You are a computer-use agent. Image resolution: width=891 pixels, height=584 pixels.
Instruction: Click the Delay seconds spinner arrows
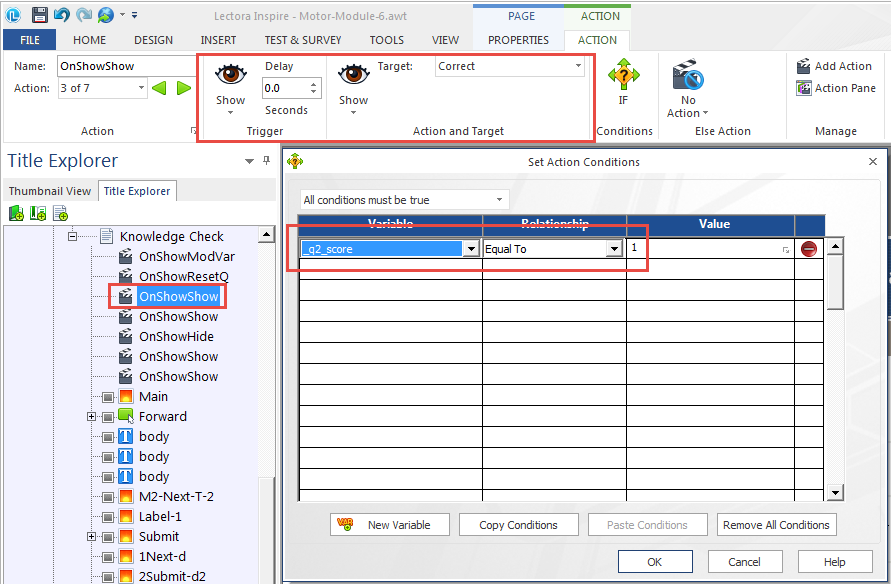point(314,88)
